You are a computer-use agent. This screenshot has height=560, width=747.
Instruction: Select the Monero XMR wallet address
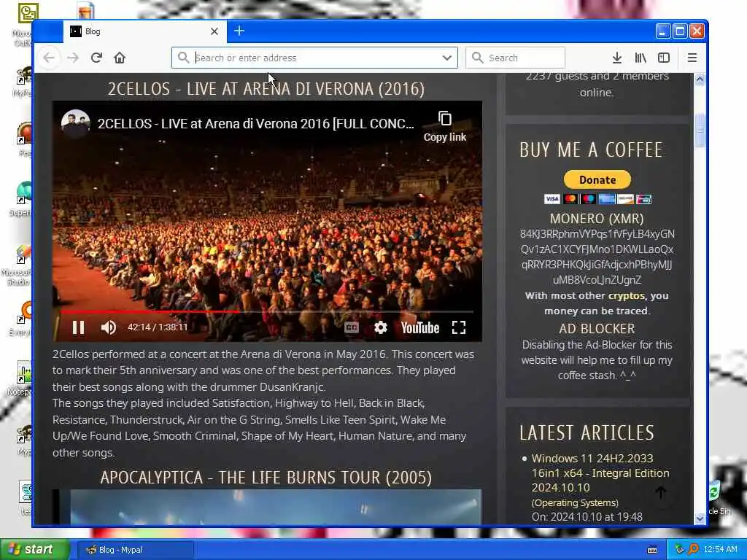point(597,257)
